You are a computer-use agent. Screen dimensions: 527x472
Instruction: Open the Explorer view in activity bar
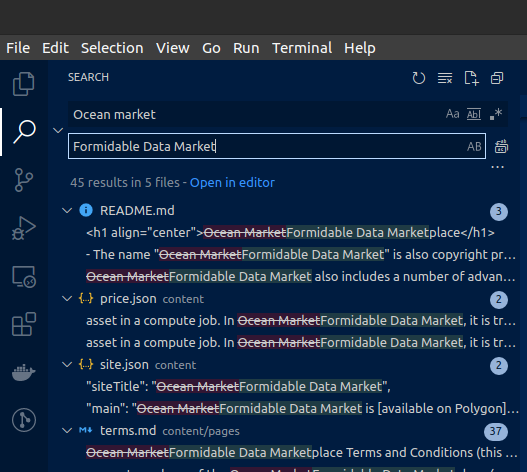24,84
